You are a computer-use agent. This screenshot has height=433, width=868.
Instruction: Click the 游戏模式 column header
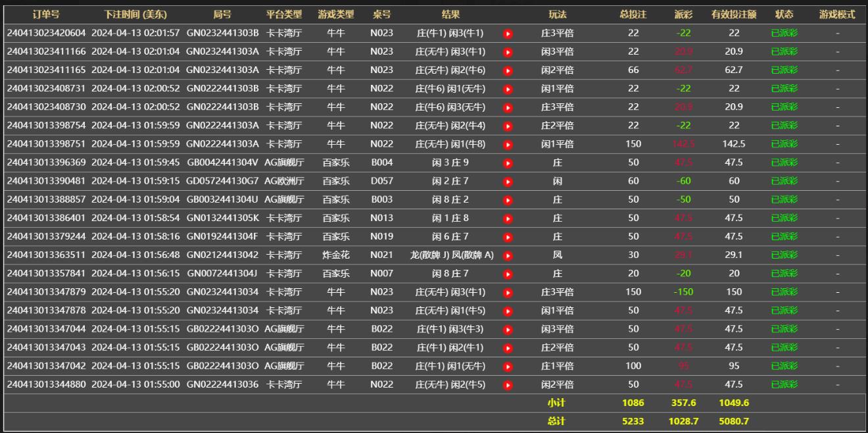coord(837,14)
